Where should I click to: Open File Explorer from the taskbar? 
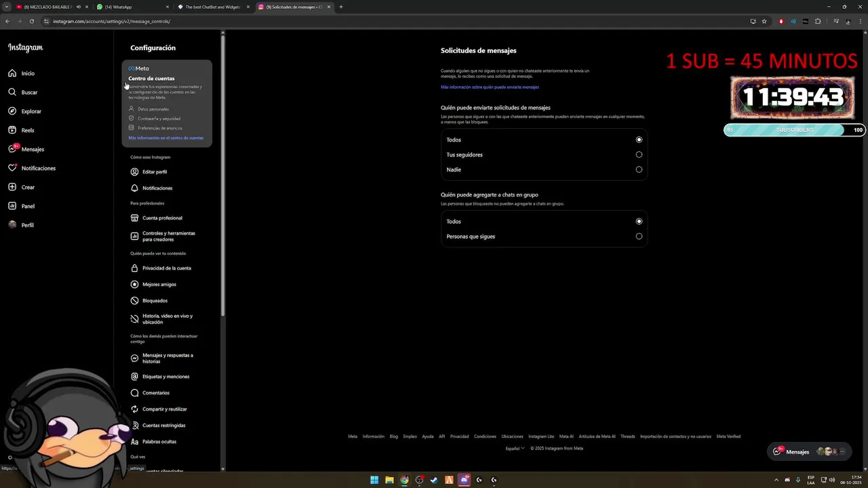click(x=389, y=480)
